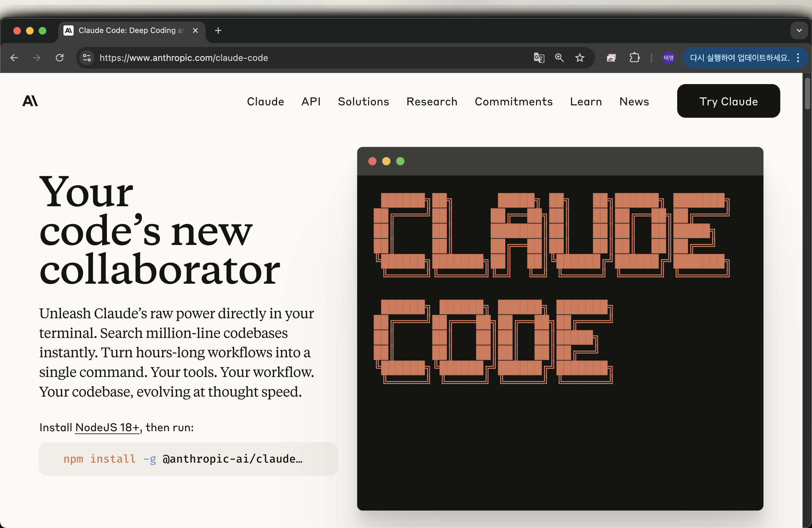The width and height of the screenshot is (812, 528).
Task: Click the colorful extension icon beside the bookmark star
Action: tap(611, 58)
